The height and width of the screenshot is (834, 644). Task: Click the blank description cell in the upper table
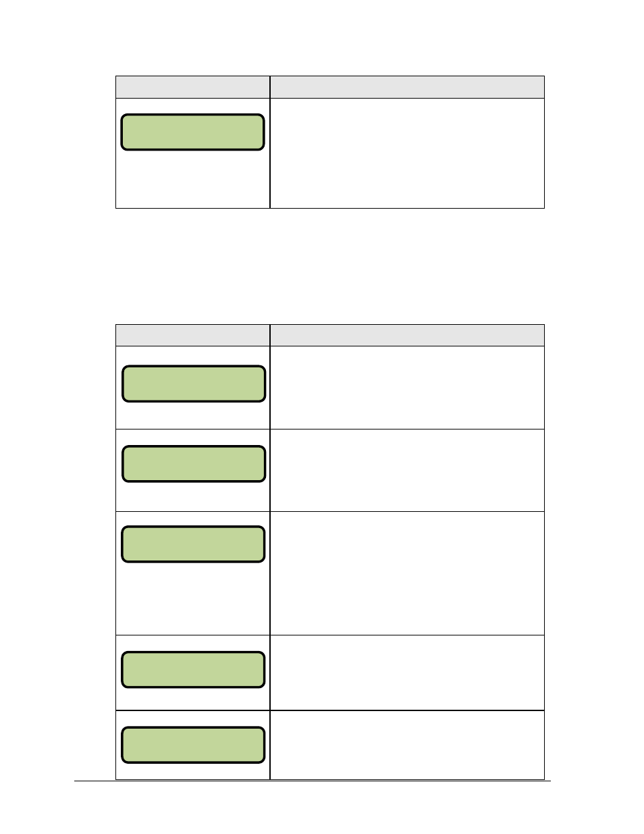[407, 153]
